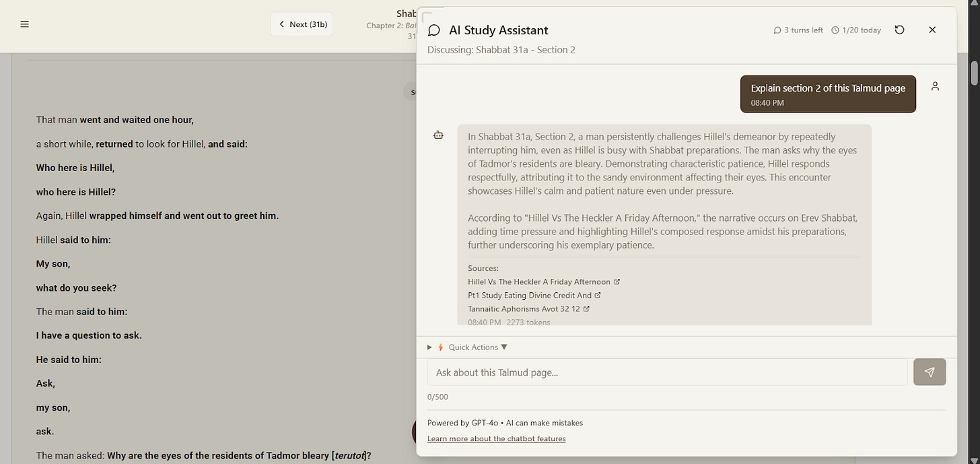Click the clock icon beside 1/20 today
This screenshot has width=980, height=464.
point(835,30)
